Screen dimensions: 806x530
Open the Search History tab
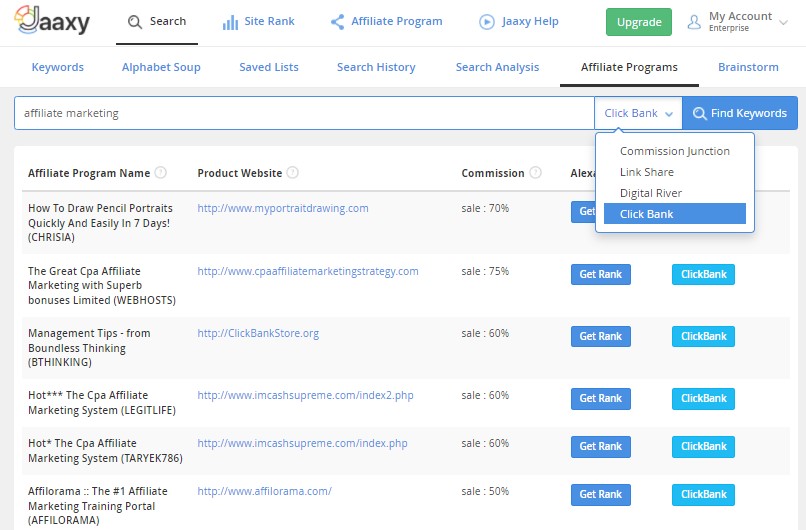click(x=376, y=67)
